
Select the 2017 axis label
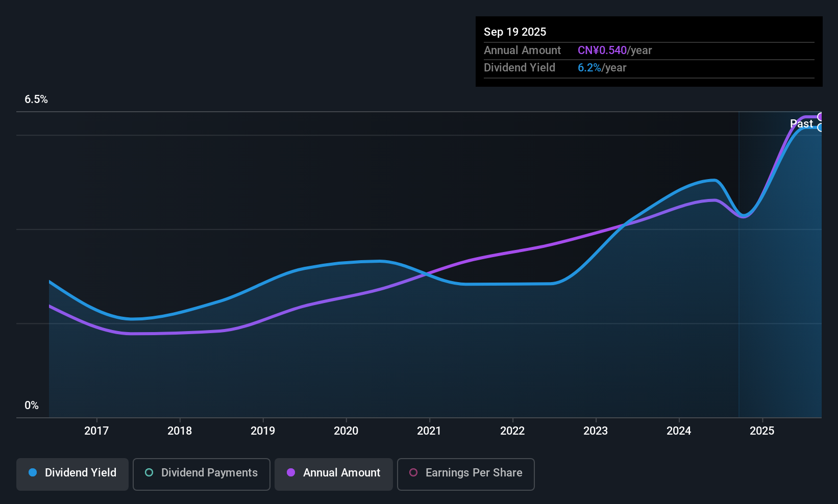click(x=96, y=431)
